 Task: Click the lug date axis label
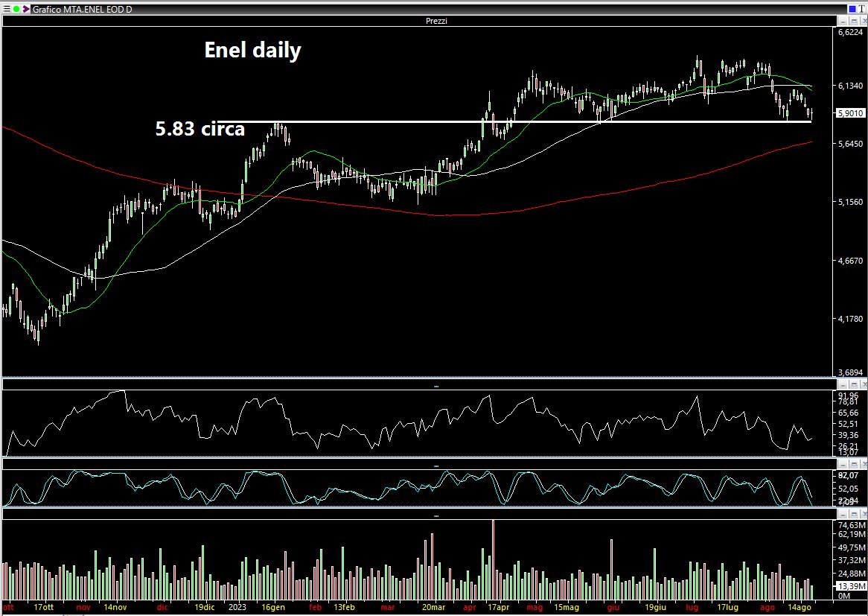click(x=692, y=607)
